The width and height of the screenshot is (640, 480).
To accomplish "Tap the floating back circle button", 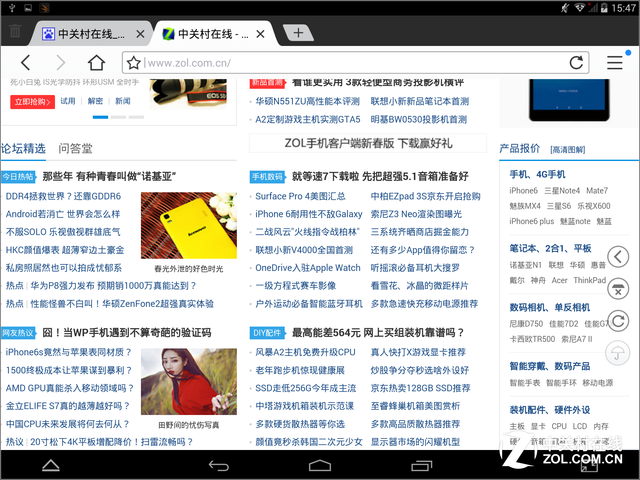I will click(x=618, y=257).
